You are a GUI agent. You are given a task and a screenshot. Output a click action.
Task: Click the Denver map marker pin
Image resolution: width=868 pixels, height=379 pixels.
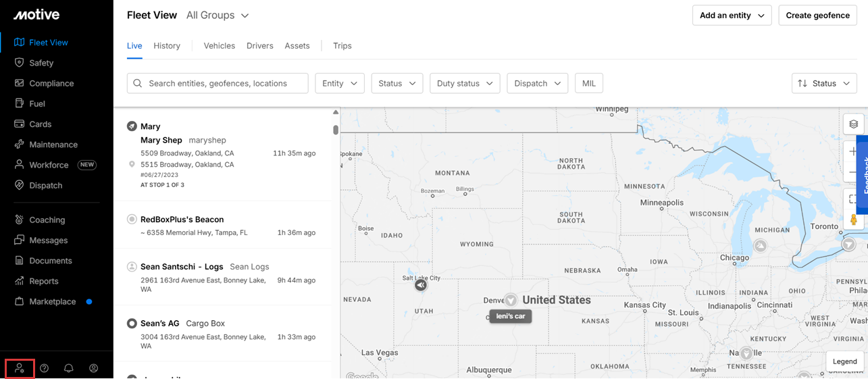511,300
